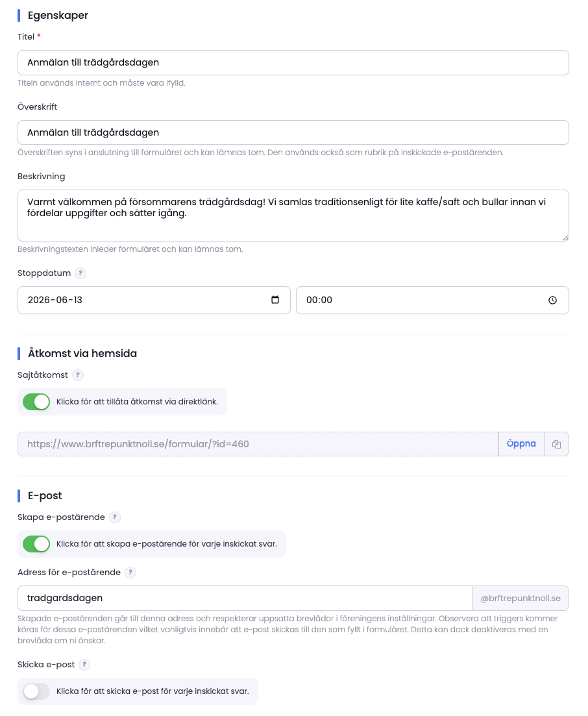Show help for Skicka e-post
The image size is (588, 716).
click(84, 665)
